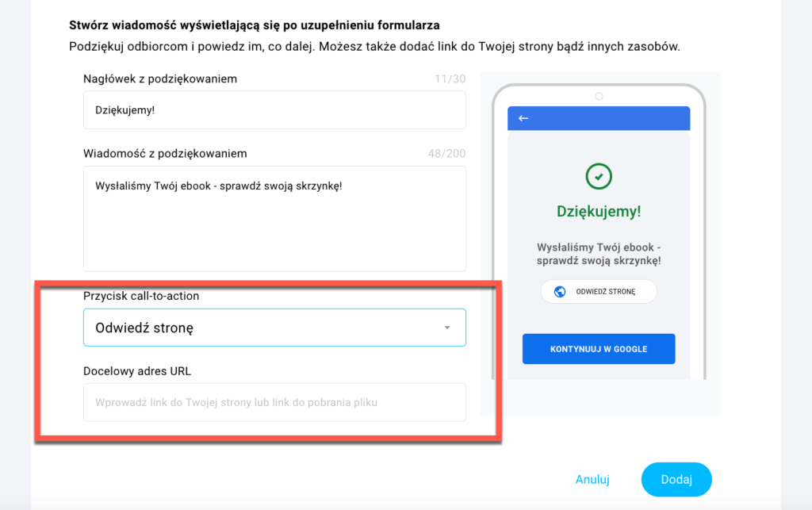812x510 pixels.
Task: Click the Docelowy adres URL label
Action: [137, 371]
